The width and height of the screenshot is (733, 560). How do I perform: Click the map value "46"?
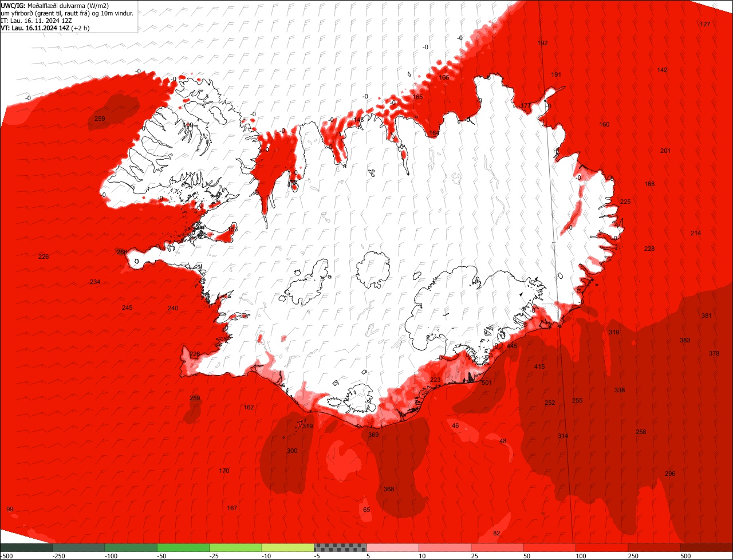click(x=455, y=425)
